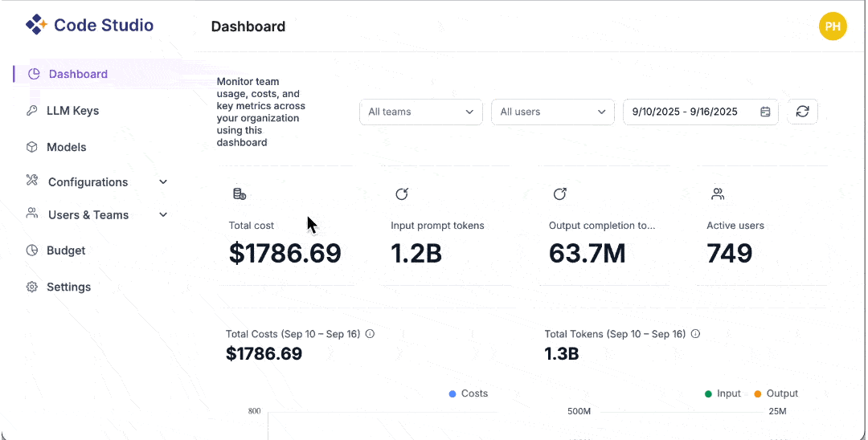This screenshot has width=868, height=440.
Task: Click the Budget chart icon
Action: (31, 251)
